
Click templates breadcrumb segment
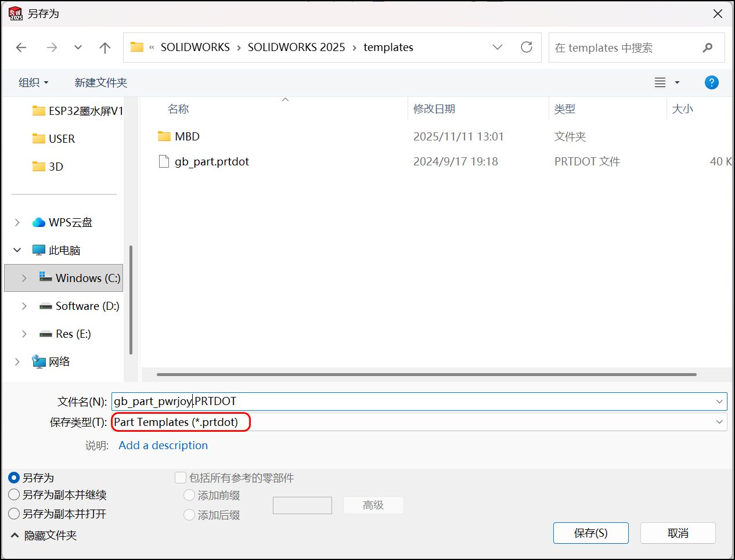tap(388, 47)
